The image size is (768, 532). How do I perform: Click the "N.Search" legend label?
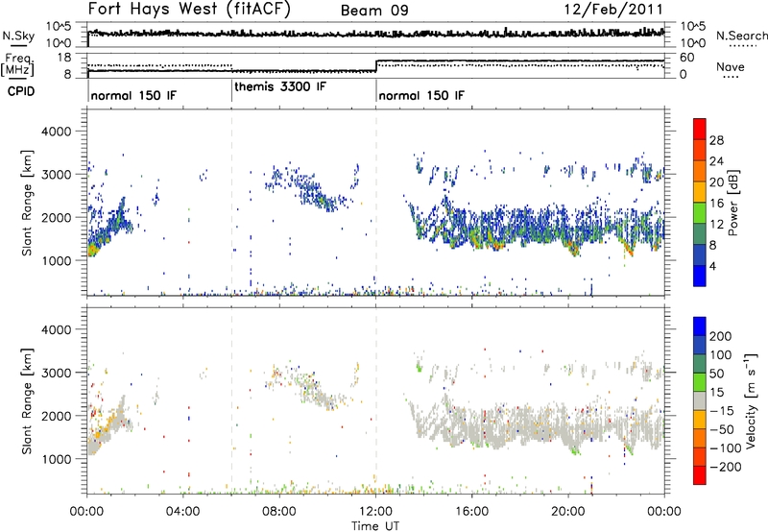[x=741, y=36]
